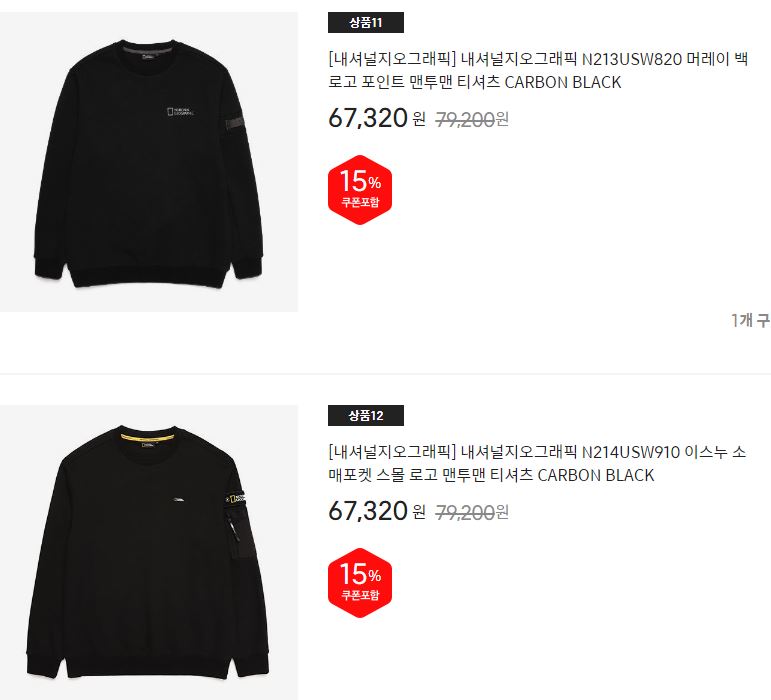771x700 pixels.
Task: Click the [내셔널지오그래픽] brand tag in product 12's title
Action: (392, 452)
